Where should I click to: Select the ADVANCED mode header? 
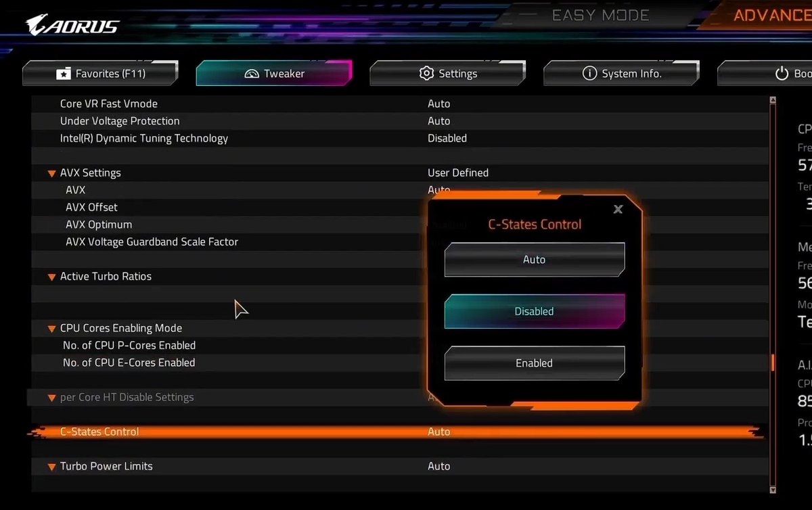773,15
